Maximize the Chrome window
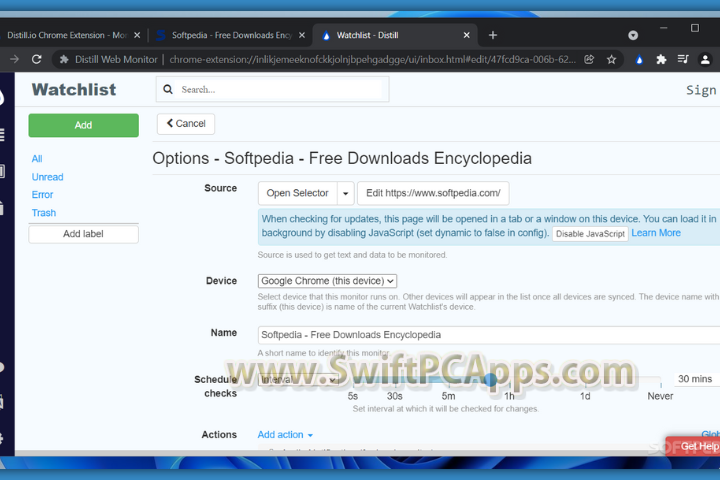This screenshot has height=480, width=720. click(695, 28)
